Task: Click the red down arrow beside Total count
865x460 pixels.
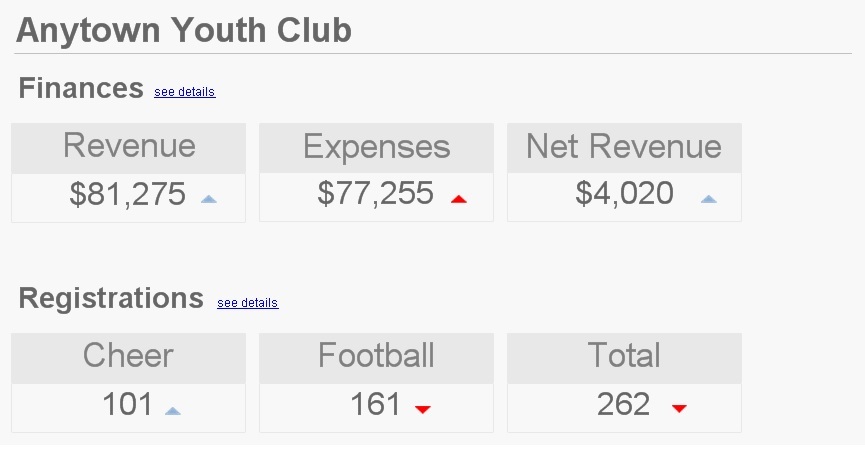Action: (680, 408)
